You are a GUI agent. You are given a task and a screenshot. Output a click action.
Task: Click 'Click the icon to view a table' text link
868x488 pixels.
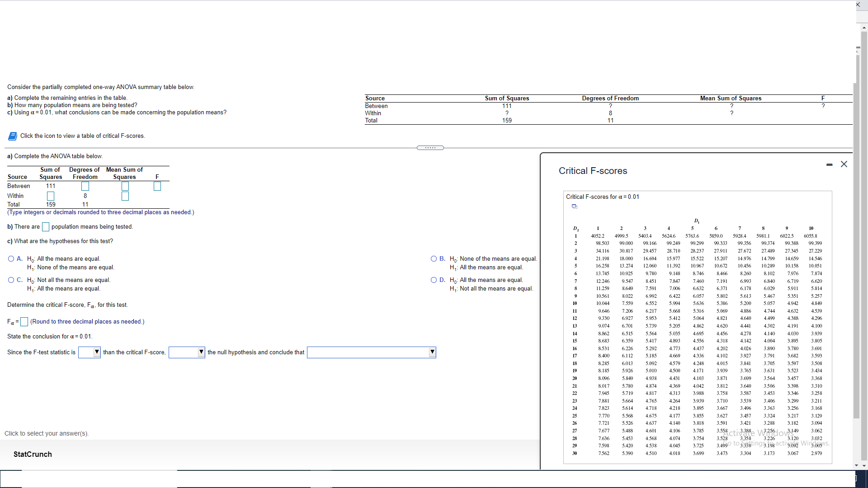point(82,136)
